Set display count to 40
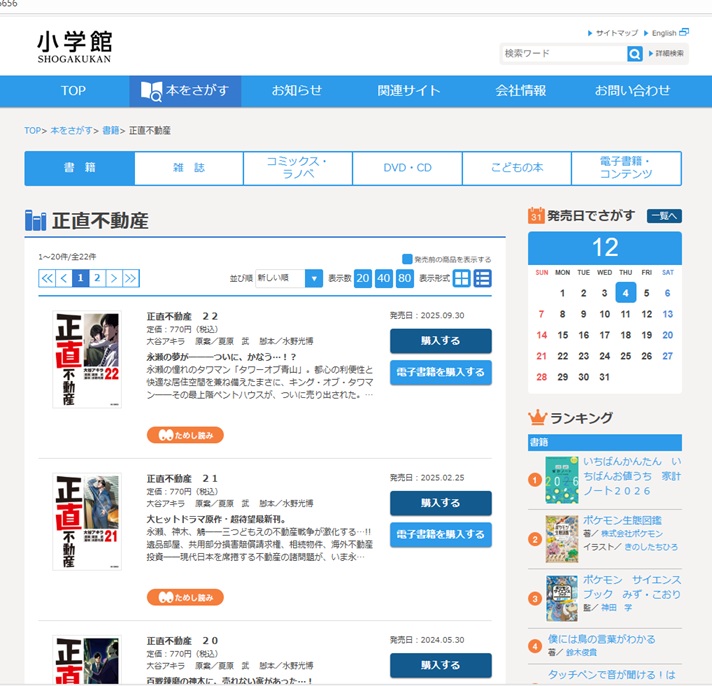Image resolution: width=712 pixels, height=686 pixels. pos(383,278)
